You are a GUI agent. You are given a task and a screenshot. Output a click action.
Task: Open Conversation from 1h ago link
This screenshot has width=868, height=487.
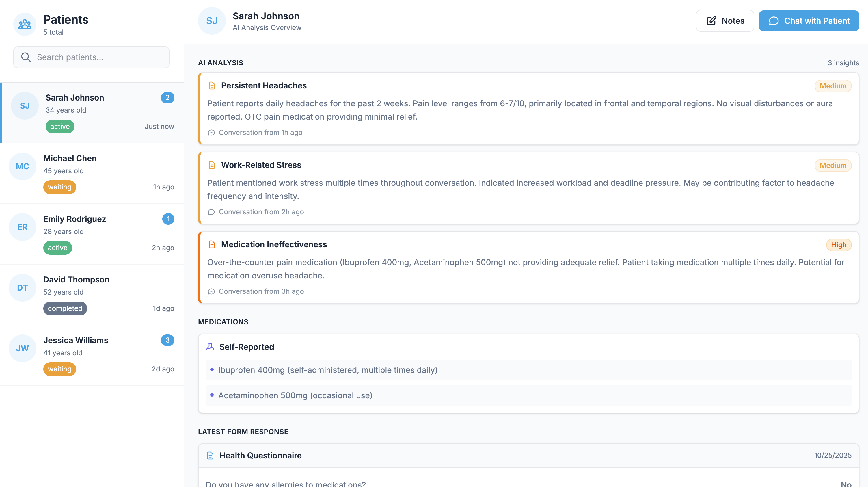coord(260,133)
